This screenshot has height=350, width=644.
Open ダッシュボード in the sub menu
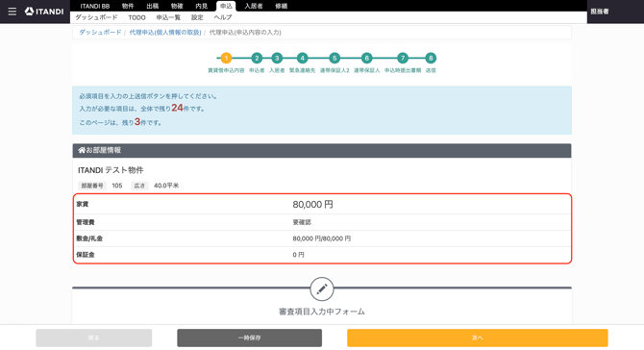(x=96, y=17)
